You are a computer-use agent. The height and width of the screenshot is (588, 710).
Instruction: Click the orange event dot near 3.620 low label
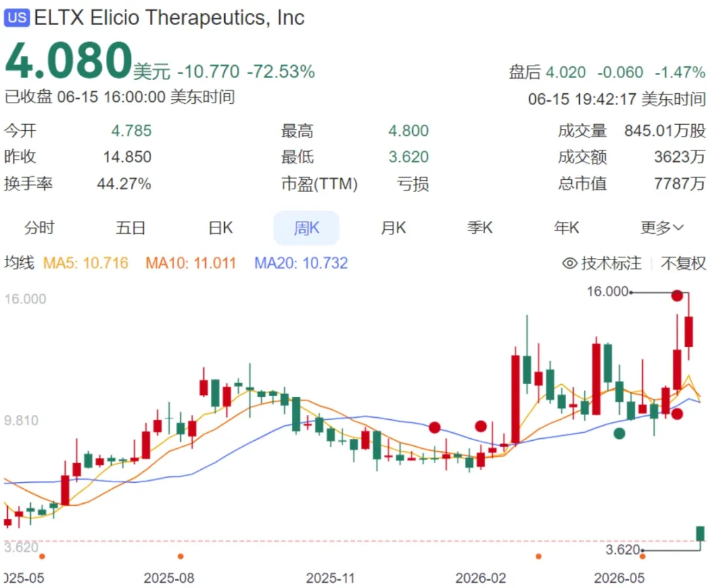coord(642,556)
